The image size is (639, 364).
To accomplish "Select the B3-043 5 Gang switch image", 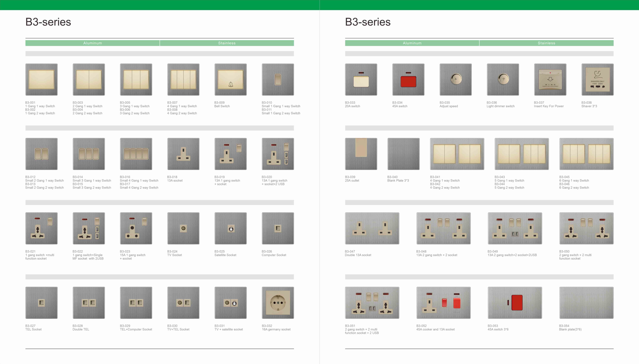I will tap(522, 154).
